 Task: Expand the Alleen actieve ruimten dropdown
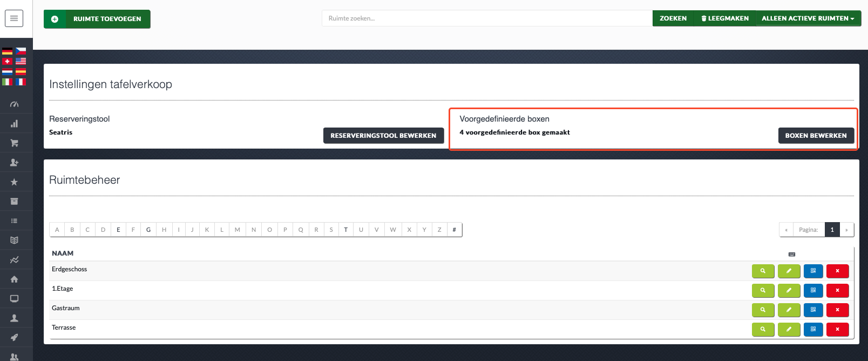[808, 18]
